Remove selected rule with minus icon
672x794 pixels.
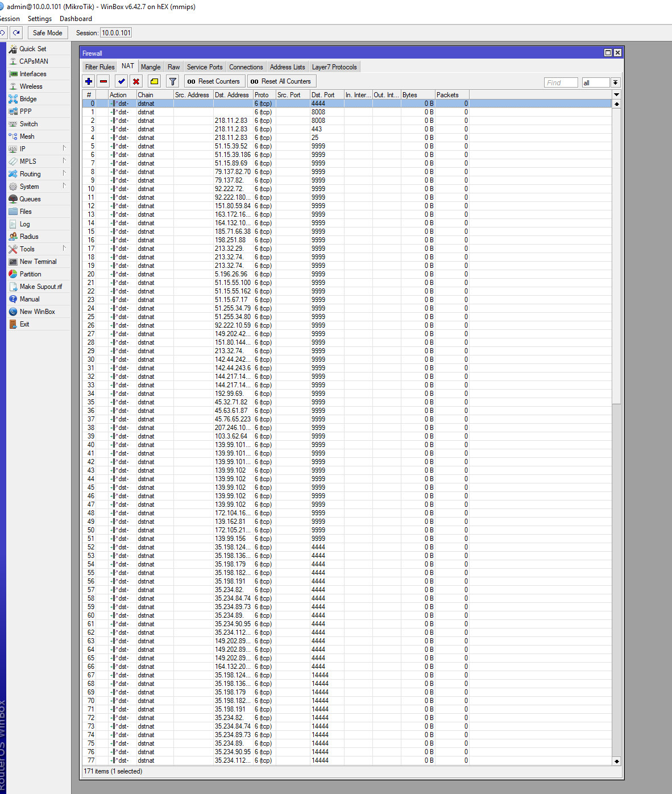[x=103, y=81]
